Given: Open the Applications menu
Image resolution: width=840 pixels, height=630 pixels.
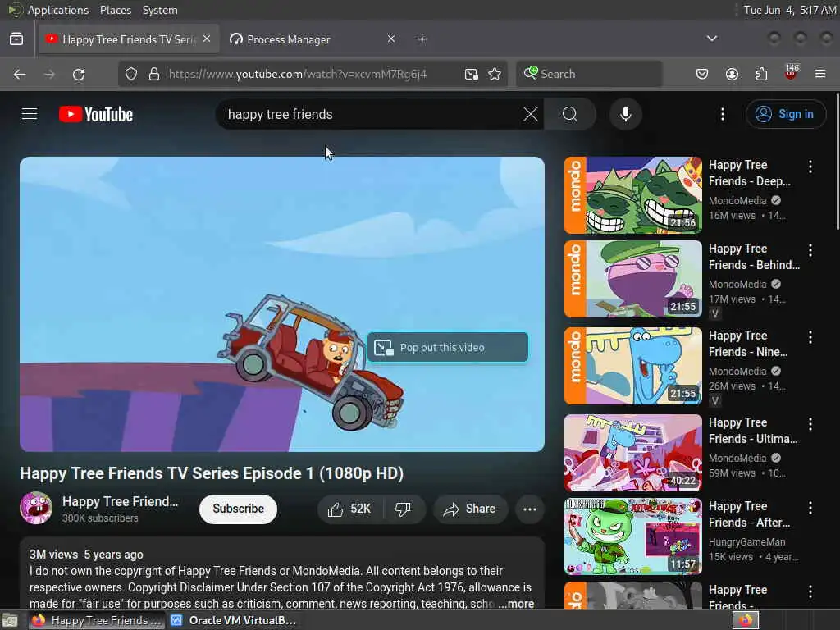Looking at the screenshot, I should (x=58, y=10).
